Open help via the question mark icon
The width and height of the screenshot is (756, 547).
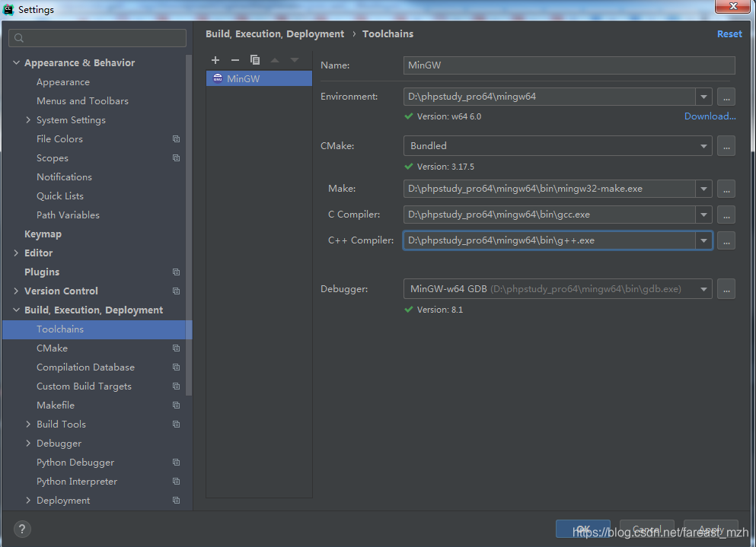coord(21,529)
